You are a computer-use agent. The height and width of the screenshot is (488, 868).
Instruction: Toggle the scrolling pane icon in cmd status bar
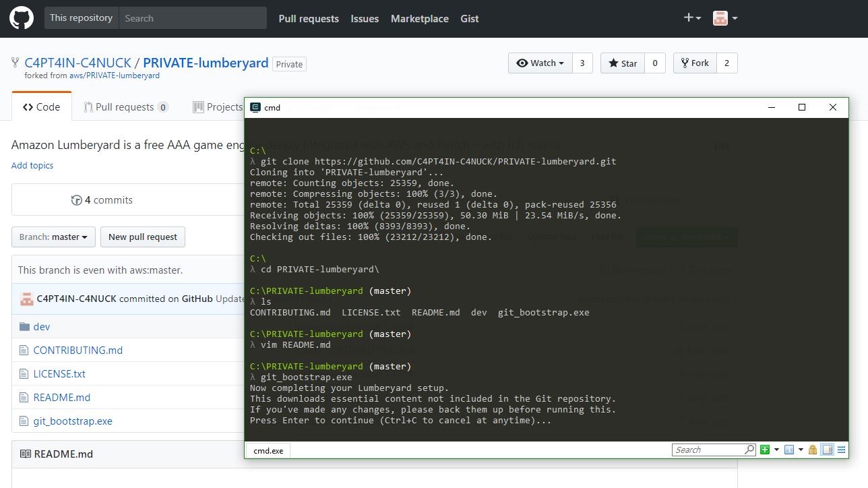[828, 450]
